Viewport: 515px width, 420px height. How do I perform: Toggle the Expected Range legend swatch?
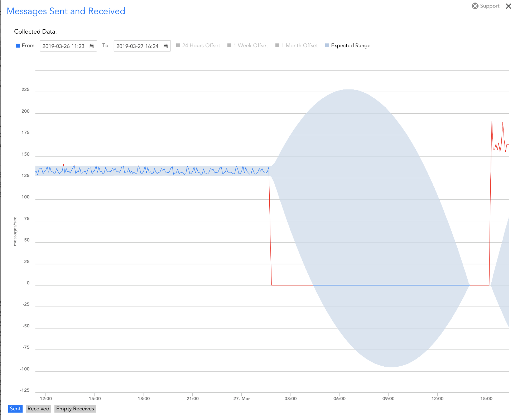tap(327, 45)
